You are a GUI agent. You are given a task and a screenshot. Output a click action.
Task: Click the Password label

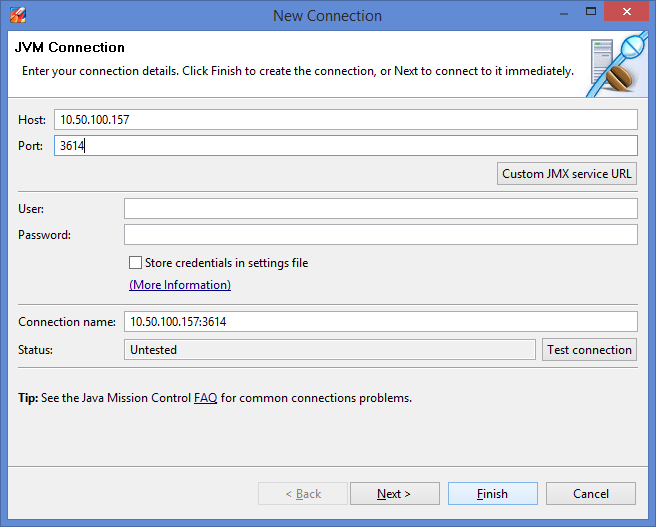pos(44,235)
